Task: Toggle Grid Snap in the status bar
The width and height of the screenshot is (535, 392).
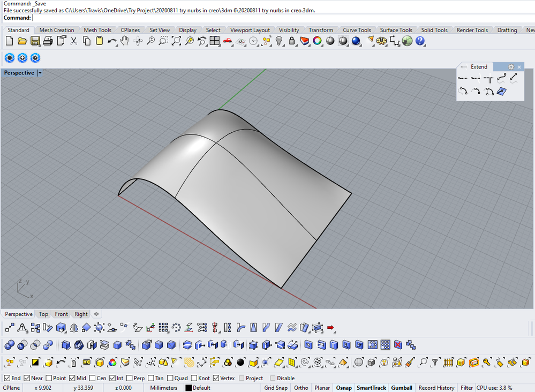Action: click(276, 388)
